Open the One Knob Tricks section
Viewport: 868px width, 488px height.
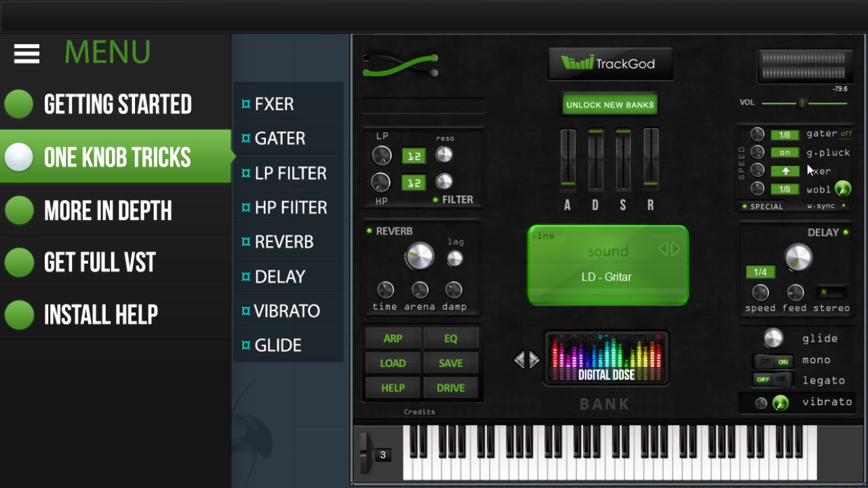point(115,157)
